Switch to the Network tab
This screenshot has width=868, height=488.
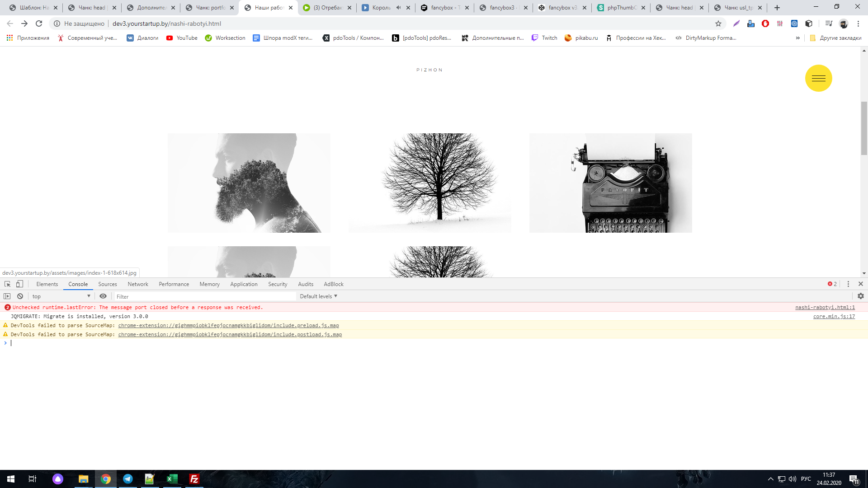[x=138, y=284]
